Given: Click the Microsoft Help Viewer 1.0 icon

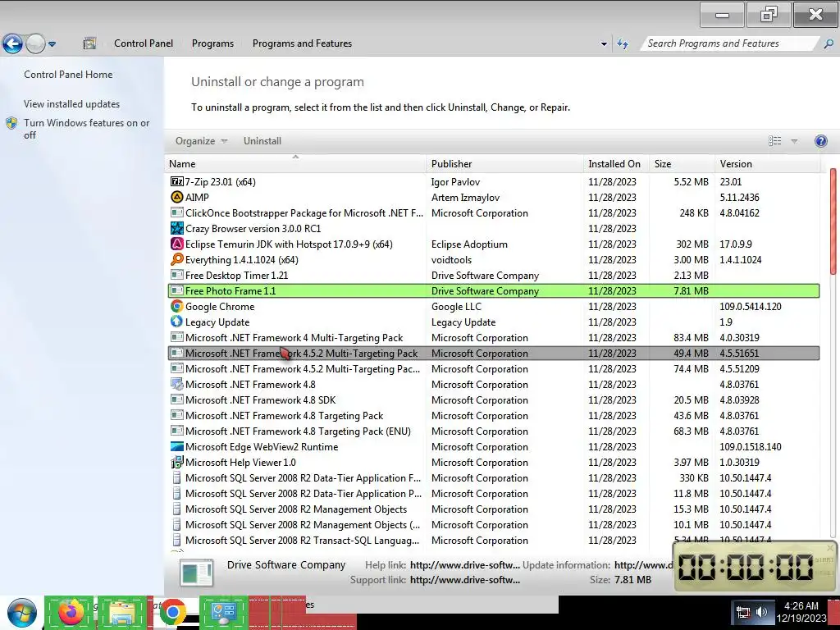Looking at the screenshot, I should (177, 463).
